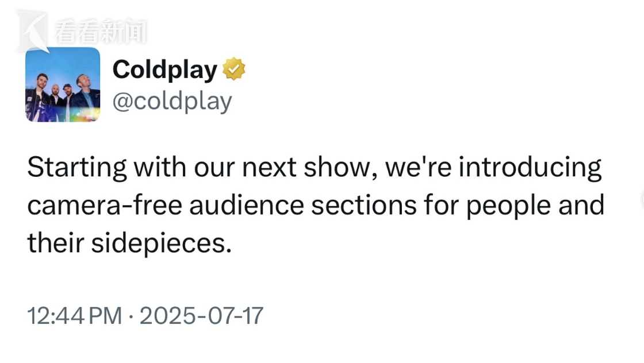Click the gold verified checkmark badge
Image resolution: width=644 pixels, height=363 pixels.
pyautogui.click(x=233, y=69)
